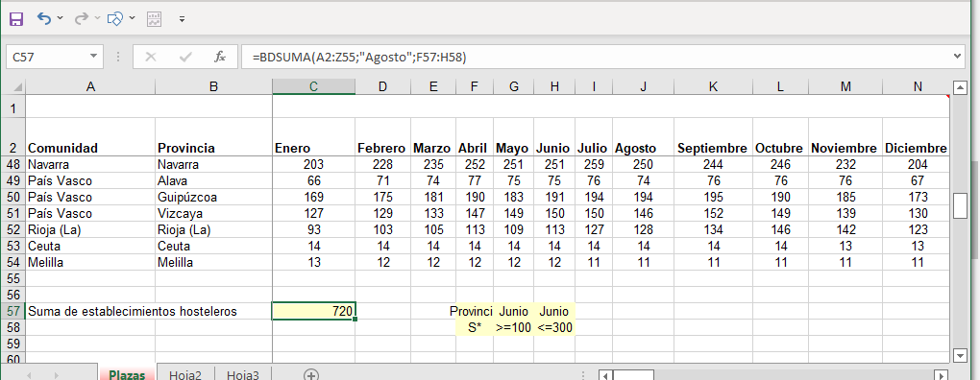Expand the formula bar
Viewport: 980px width, 380px height.
(x=957, y=57)
